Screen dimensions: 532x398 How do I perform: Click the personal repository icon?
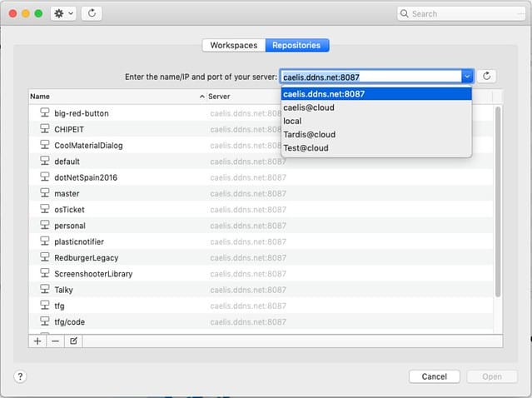point(45,225)
